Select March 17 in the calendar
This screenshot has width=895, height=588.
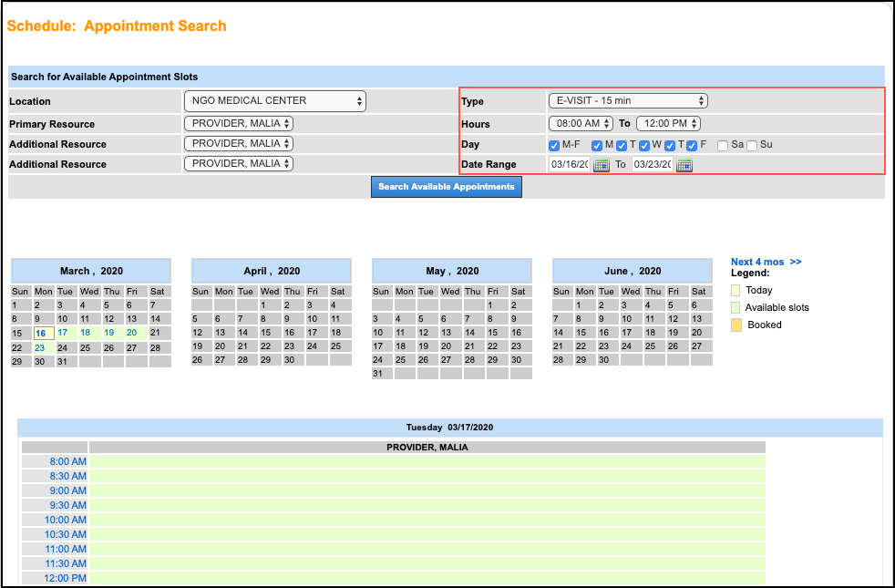63,333
